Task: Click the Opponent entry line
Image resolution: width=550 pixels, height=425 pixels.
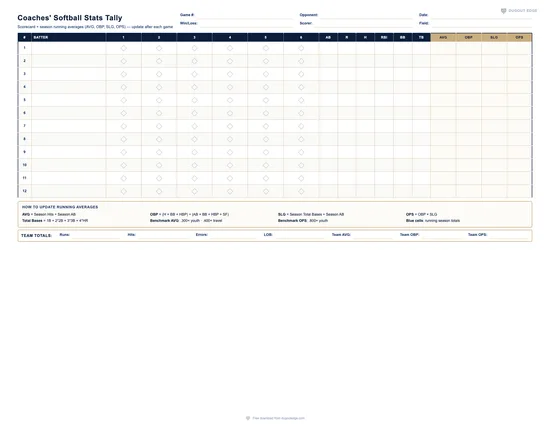Action: click(366, 16)
